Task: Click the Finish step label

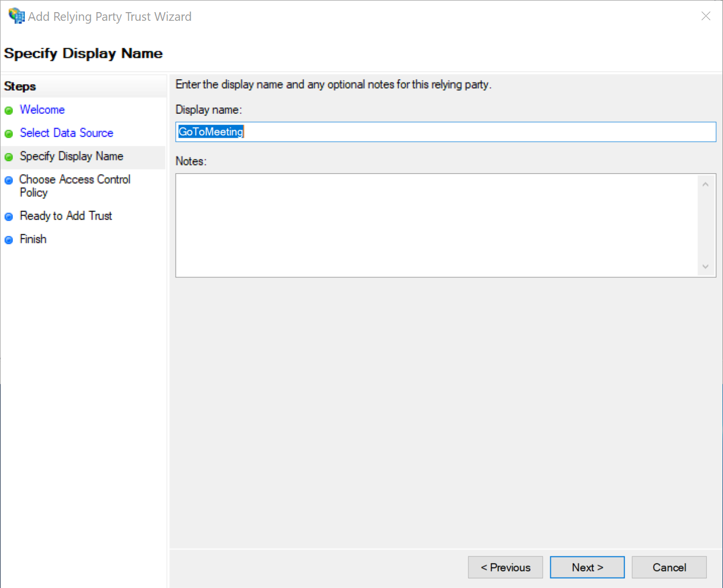Action: click(x=33, y=239)
